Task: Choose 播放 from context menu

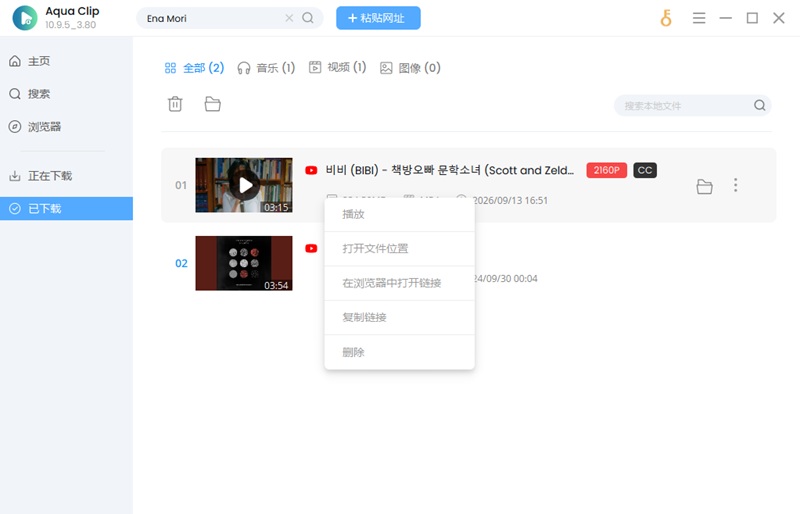Action: (399, 214)
